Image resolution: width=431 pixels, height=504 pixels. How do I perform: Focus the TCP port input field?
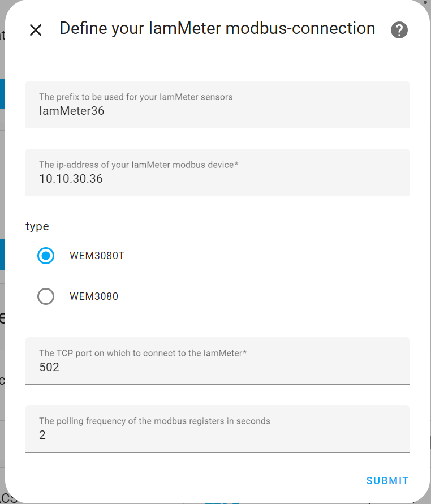(217, 361)
